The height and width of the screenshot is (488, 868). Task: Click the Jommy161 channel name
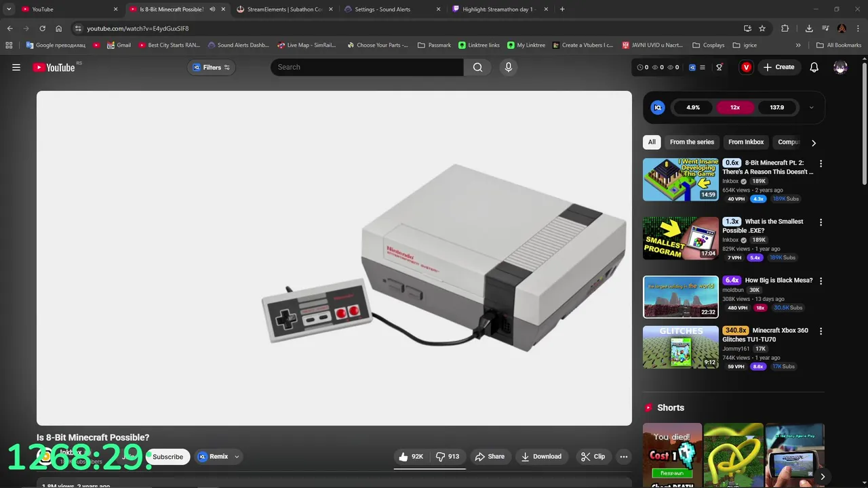pyautogui.click(x=736, y=349)
